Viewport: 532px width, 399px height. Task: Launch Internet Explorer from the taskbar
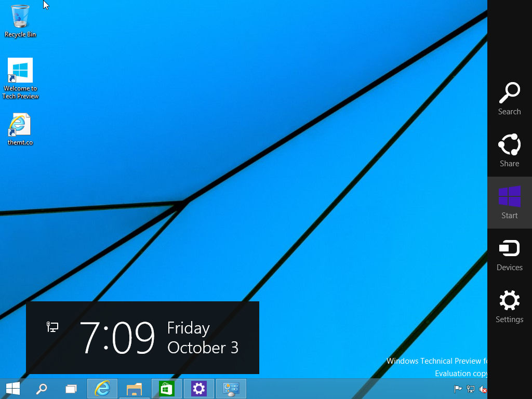click(102, 388)
